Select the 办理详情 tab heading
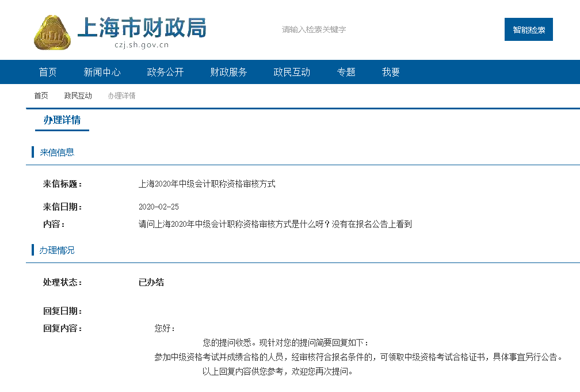The height and width of the screenshot is (392, 580). 61,121
